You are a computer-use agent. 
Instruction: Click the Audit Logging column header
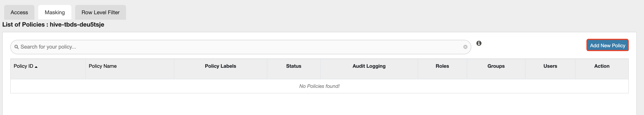(369, 66)
